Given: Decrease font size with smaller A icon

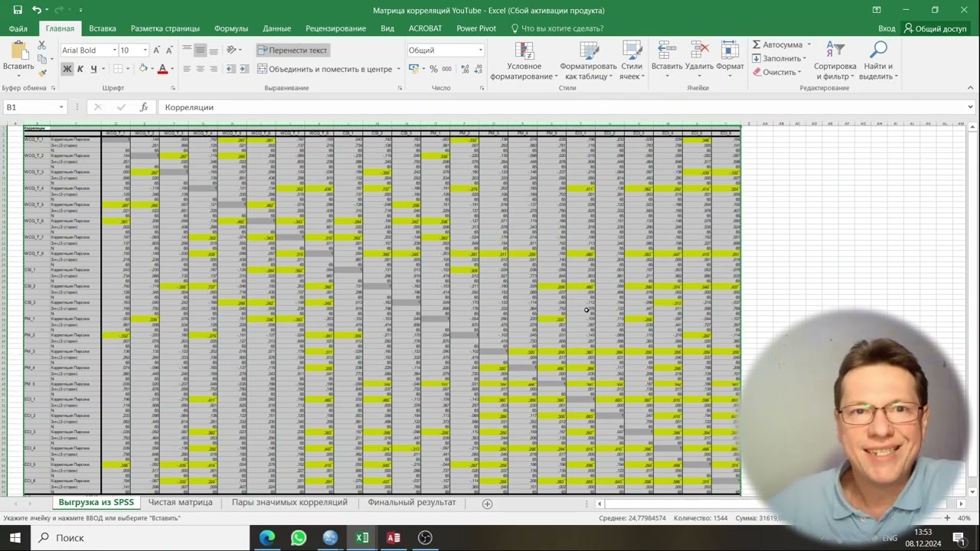Looking at the screenshot, I should point(171,51).
